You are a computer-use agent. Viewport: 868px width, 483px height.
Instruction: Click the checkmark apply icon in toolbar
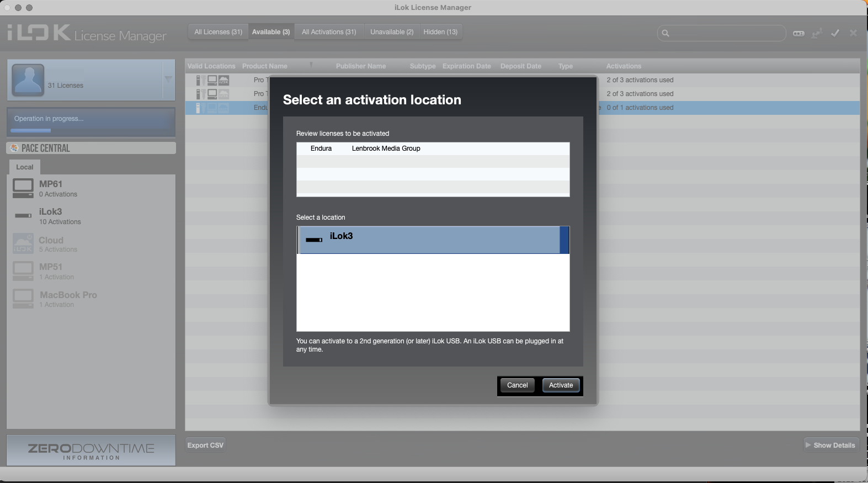click(x=835, y=33)
